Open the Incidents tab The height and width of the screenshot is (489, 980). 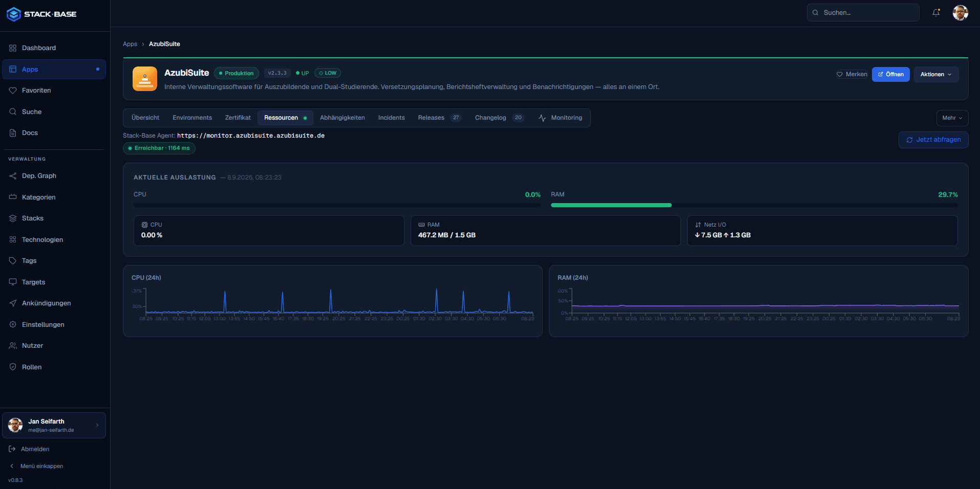coord(392,118)
